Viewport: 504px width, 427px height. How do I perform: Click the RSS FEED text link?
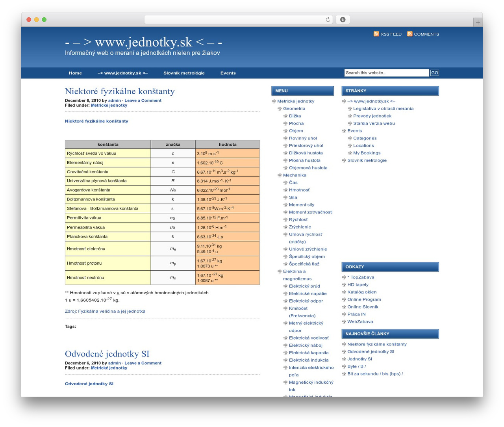[391, 34]
